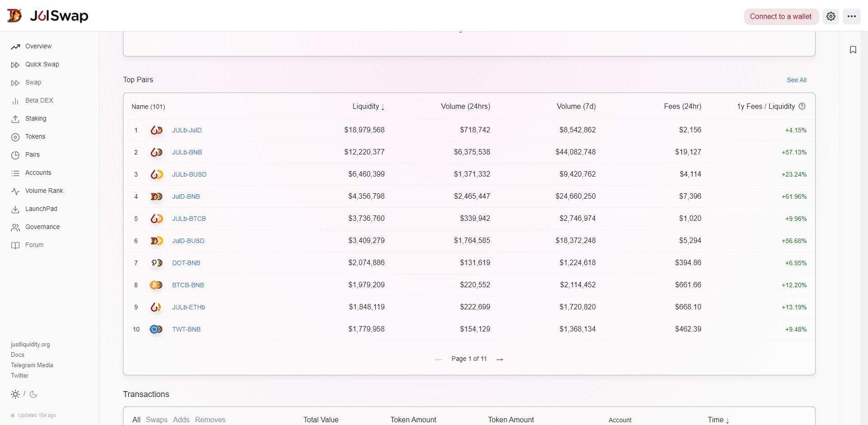The height and width of the screenshot is (425, 868).
Task: Click Page 1 of 11 text
Action: (469, 359)
